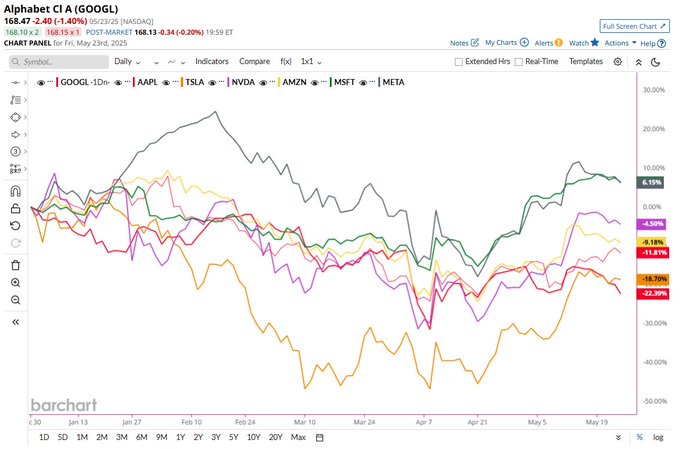The height and width of the screenshot is (449, 680).
Task: Zoom out with the magnifier minus icon
Action: 15,300
